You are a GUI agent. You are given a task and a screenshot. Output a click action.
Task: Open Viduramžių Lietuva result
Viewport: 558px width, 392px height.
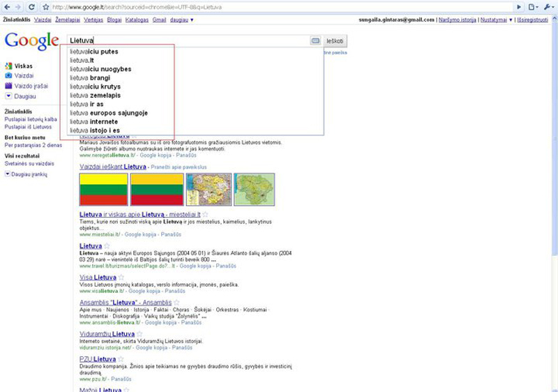pyautogui.click(x=107, y=333)
